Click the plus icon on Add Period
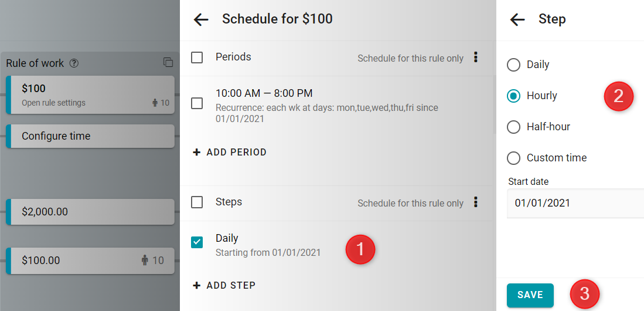 click(197, 152)
